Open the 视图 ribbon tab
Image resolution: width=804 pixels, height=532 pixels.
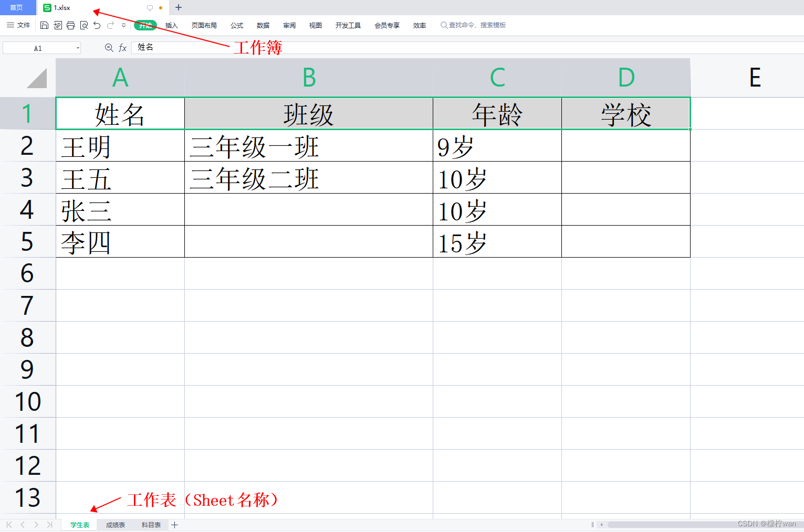[316, 25]
